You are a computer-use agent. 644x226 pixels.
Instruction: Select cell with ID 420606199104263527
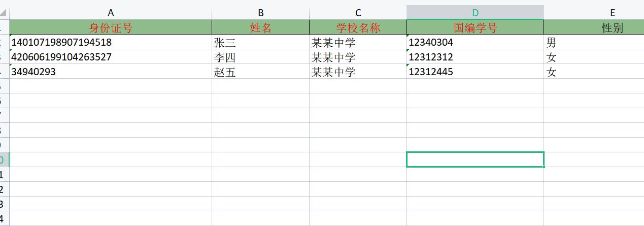pos(111,57)
